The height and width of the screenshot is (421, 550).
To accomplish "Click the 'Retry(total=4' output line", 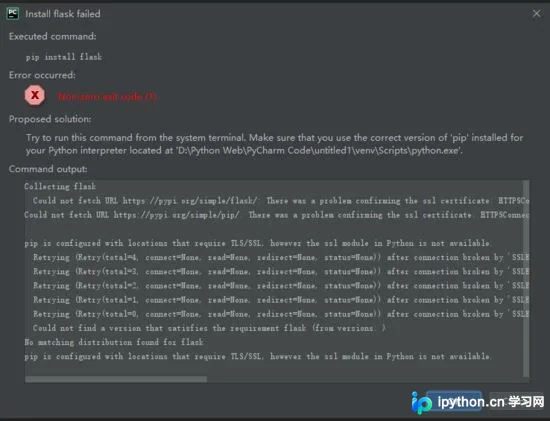I will point(281,258).
